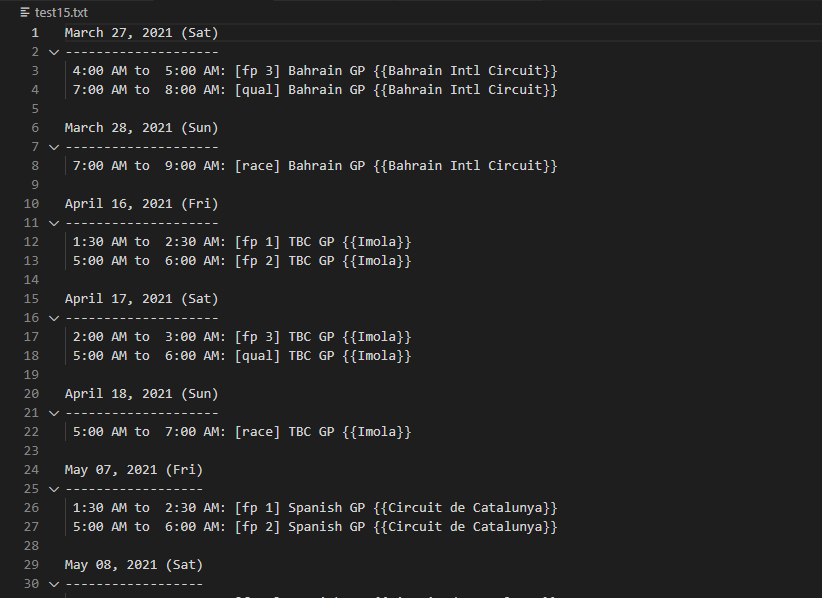Click line number 1 in the gutter
The width and height of the screenshot is (822, 598).
[x=34, y=32]
